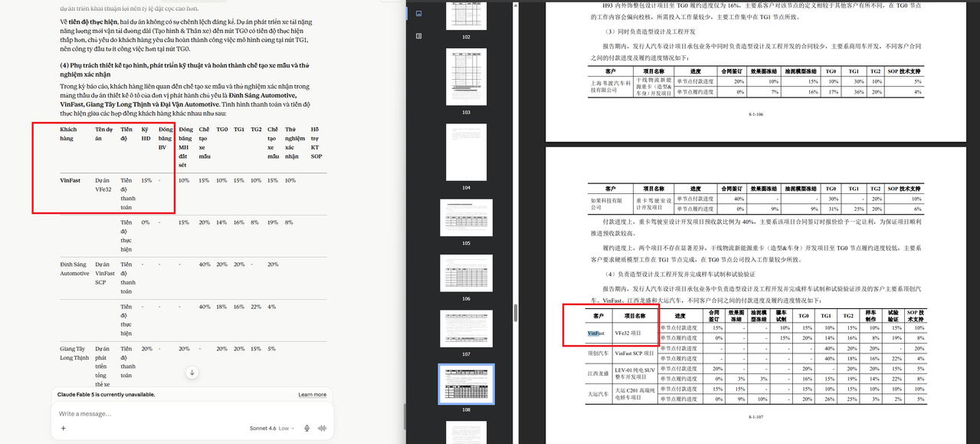Click '干线物流新能源重卡' project cell in PDF

[x=652, y=86]
